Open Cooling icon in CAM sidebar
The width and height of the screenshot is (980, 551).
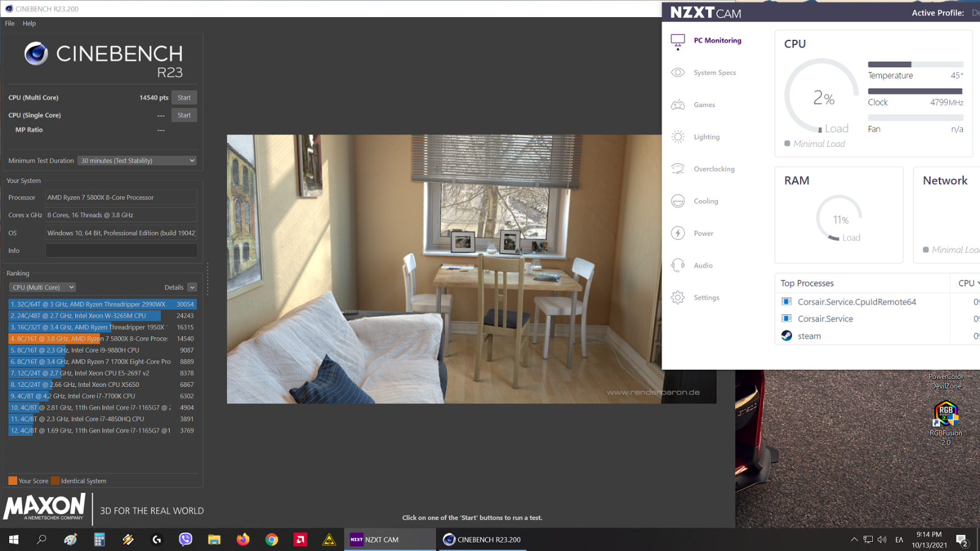coord(678,201)
